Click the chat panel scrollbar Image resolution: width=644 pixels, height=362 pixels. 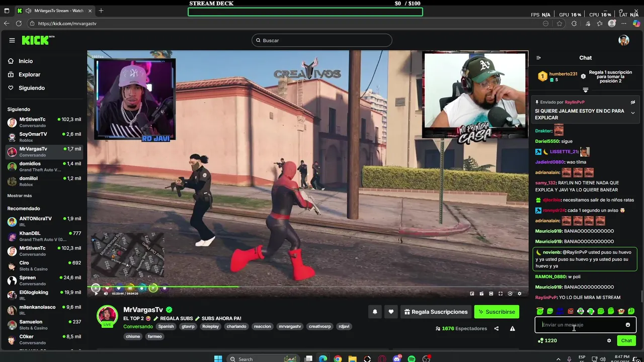point(641,297)
